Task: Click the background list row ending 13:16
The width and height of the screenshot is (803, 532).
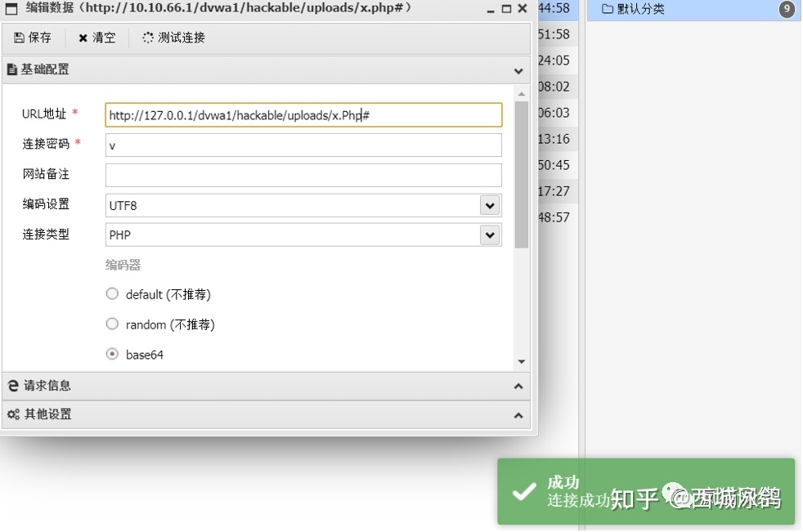Action: coord(558,139)
